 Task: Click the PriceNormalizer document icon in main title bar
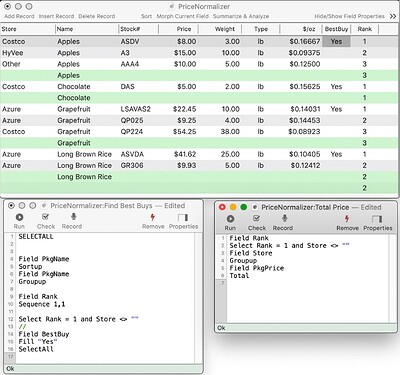(x=172, y=6)
